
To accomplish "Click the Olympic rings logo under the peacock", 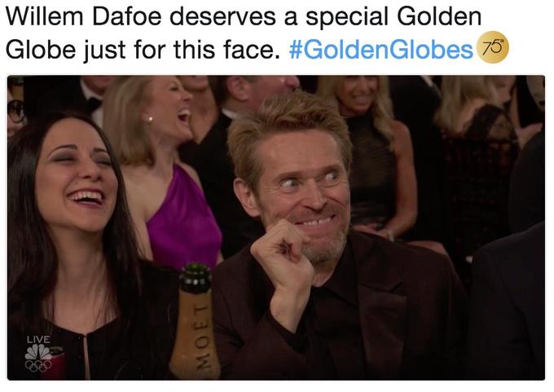I will click(x=38, y=366).
